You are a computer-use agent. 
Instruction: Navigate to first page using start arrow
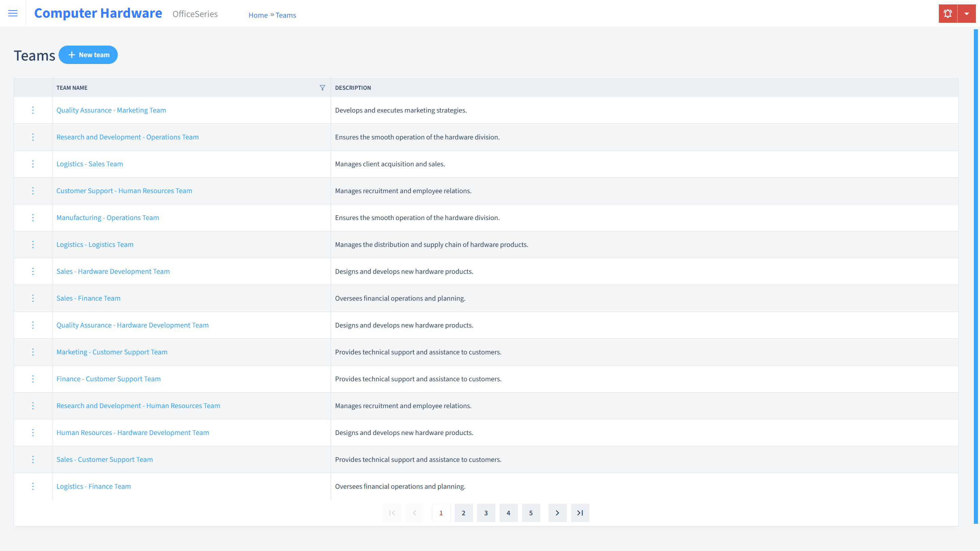[392, 513]
